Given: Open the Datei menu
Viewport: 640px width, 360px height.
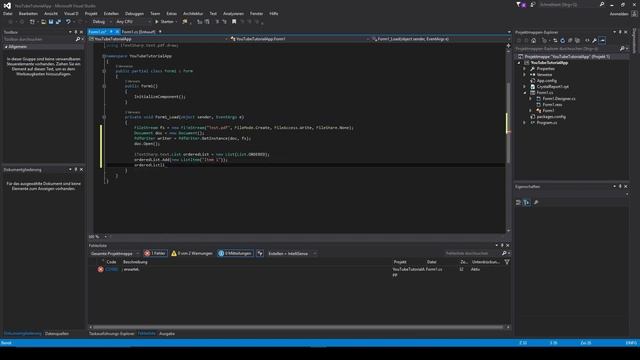Looking at the screenshot, I should point(7,13).
